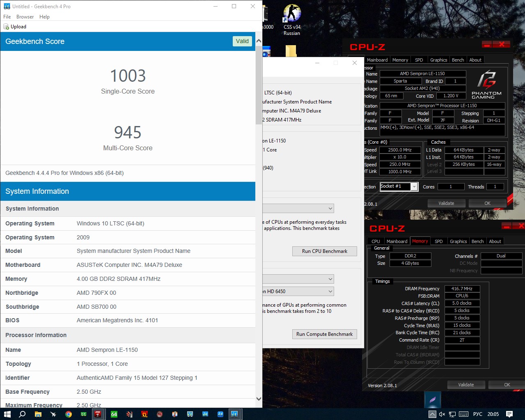This screenshot has width=525, height=420.
Task: Open the CPU benchmark selection dropdown
Action: [298, 209]
